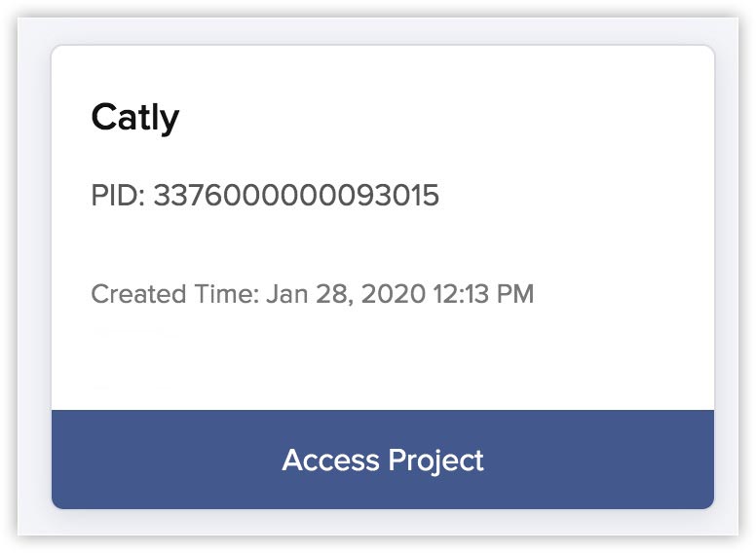Click the Access Project button
756x553 pixels.
(x=383, y=460)
